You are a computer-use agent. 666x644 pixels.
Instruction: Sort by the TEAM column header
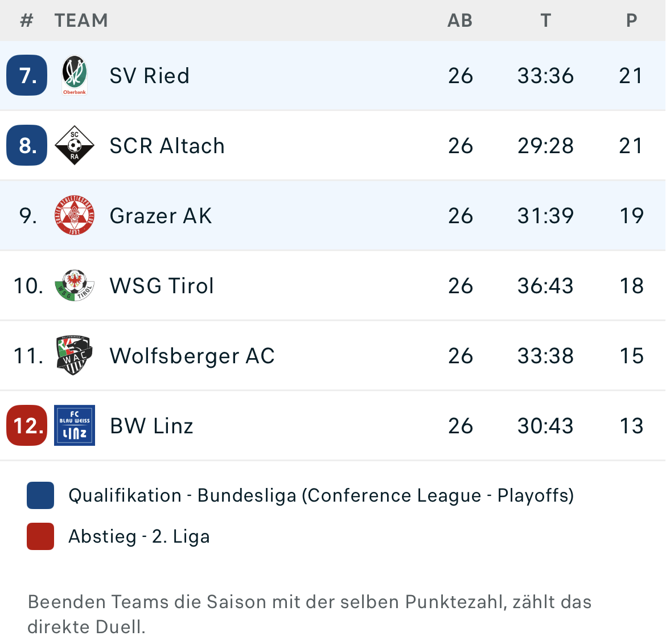pos(81,20)
